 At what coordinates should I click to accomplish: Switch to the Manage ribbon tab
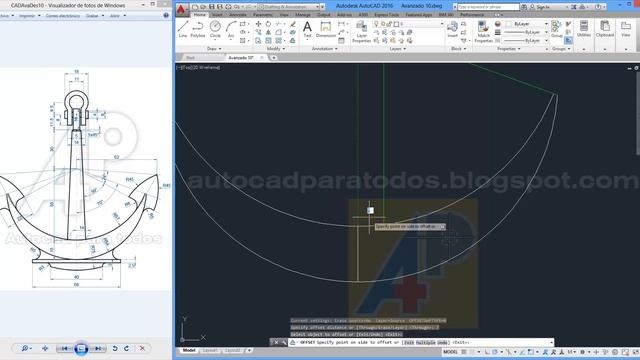pyautogui.click(x=303, y=15)
